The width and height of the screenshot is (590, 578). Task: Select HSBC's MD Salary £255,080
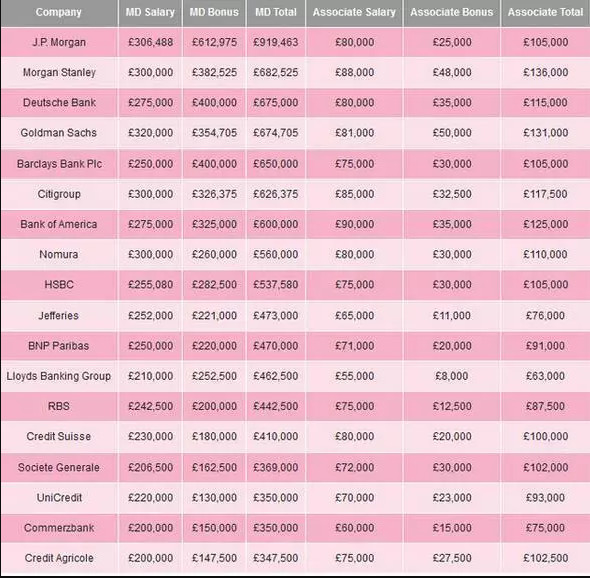tap(151, 284)
